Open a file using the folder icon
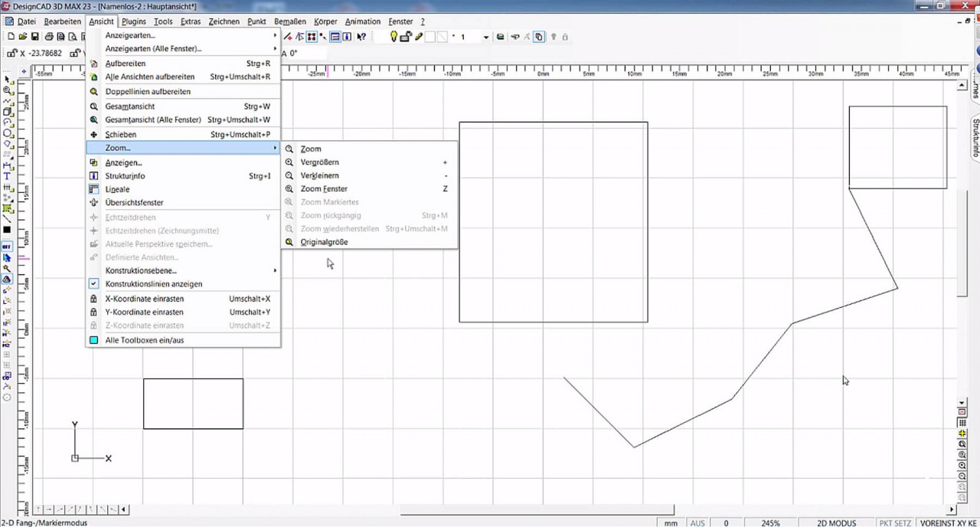 pos(22,37)
